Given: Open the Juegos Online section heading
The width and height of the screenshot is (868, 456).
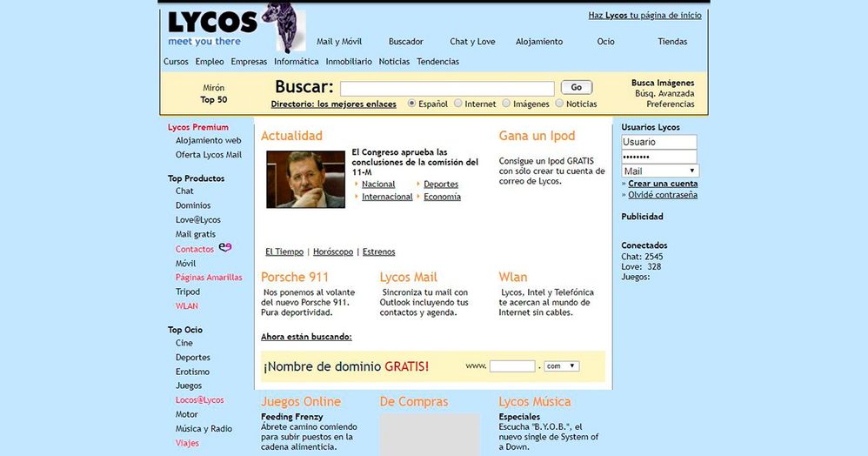Looking at the screenshot, I should 301,402.
